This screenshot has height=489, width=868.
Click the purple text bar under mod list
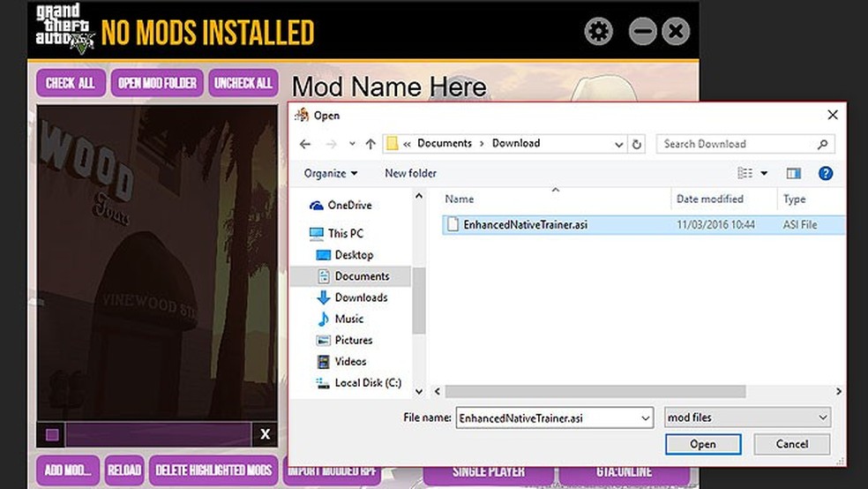[158, 435]
